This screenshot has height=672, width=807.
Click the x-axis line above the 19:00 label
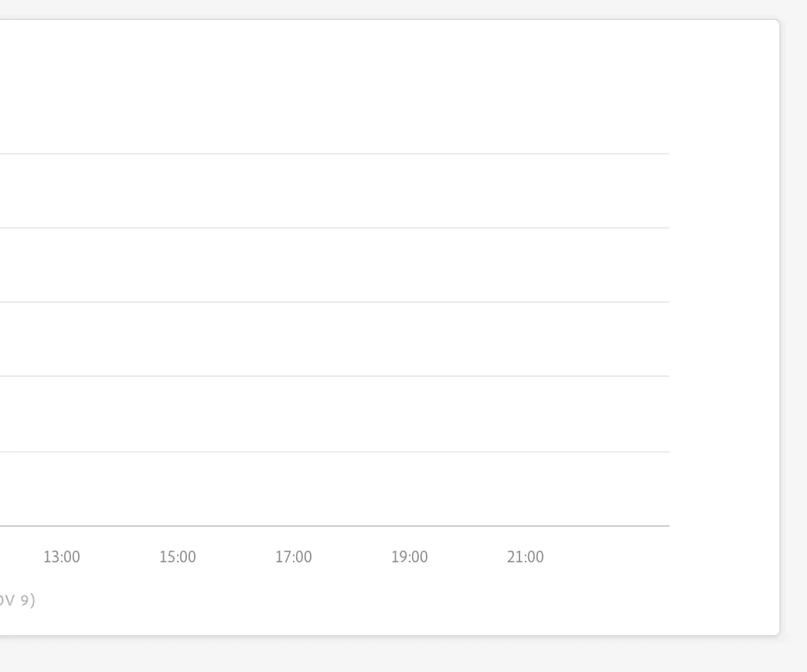point(410,526)
